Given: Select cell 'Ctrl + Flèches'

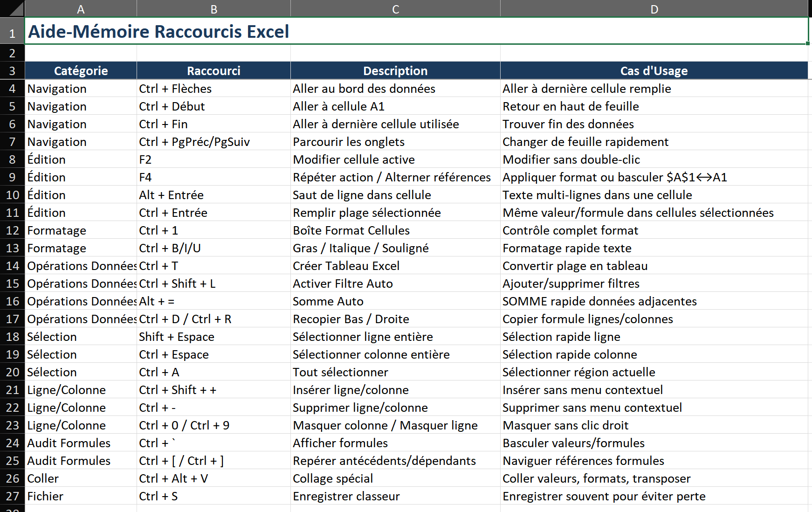Looking at the screenshot, I should 213,89.
